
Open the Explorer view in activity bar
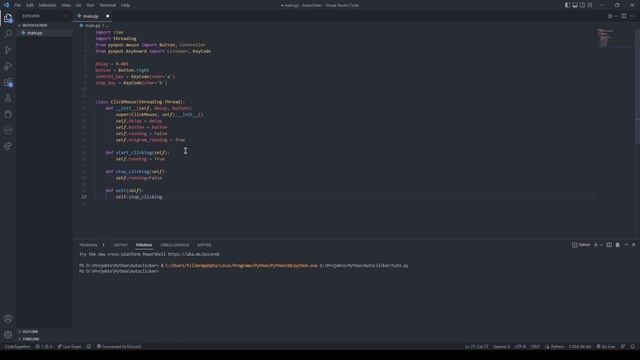[8, 18]
